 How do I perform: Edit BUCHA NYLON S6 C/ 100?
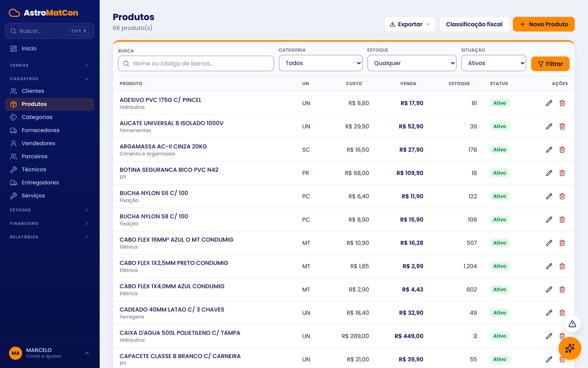[x=549, y=196]
